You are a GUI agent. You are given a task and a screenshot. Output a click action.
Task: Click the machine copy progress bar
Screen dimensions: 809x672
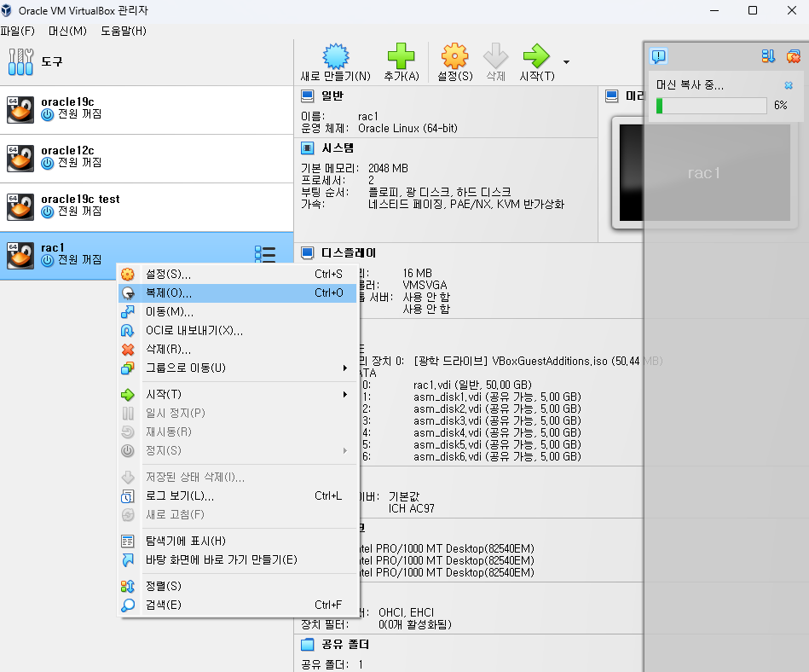coord(711,106)
